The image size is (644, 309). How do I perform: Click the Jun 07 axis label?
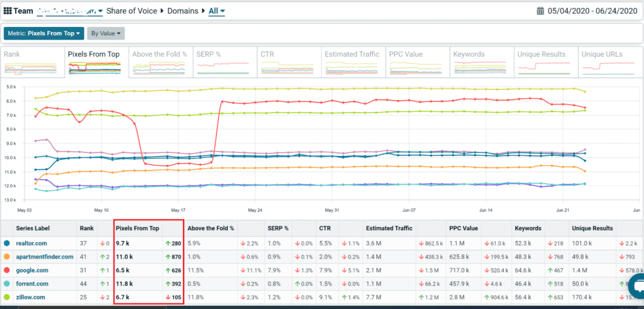point(409,210)
